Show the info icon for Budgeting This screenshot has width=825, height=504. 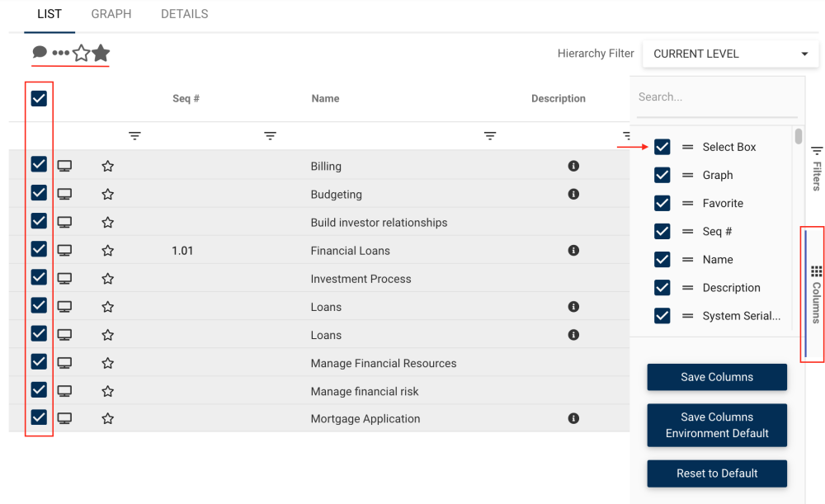click(573, 195)
